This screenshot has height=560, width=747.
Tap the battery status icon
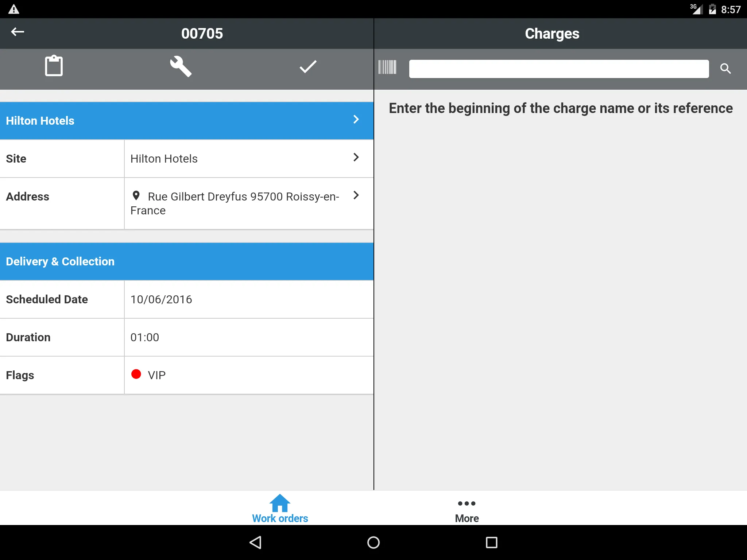point(712,9)
